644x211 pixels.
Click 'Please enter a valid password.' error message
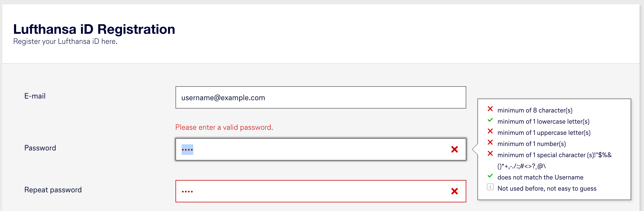coord(224,127)
